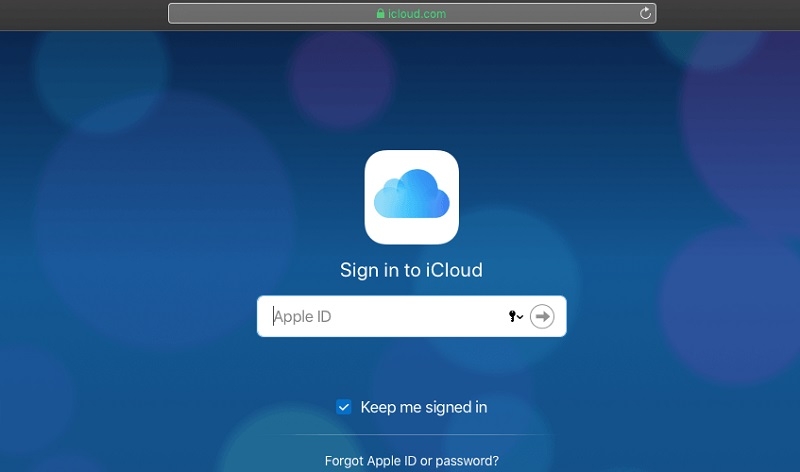Click the reload page icon in address bar
800x472 pixels.
click(x=645, y=13)
